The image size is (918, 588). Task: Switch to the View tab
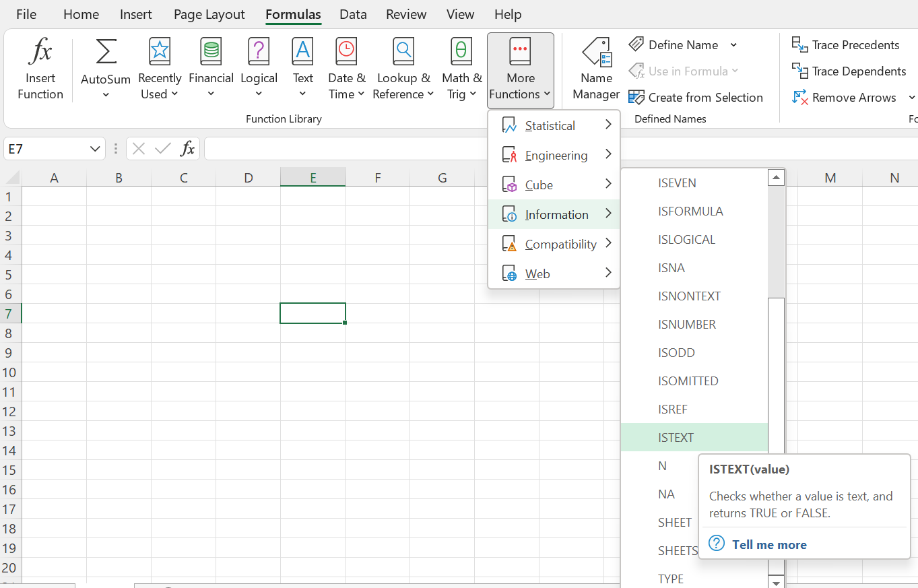[461, 14]
